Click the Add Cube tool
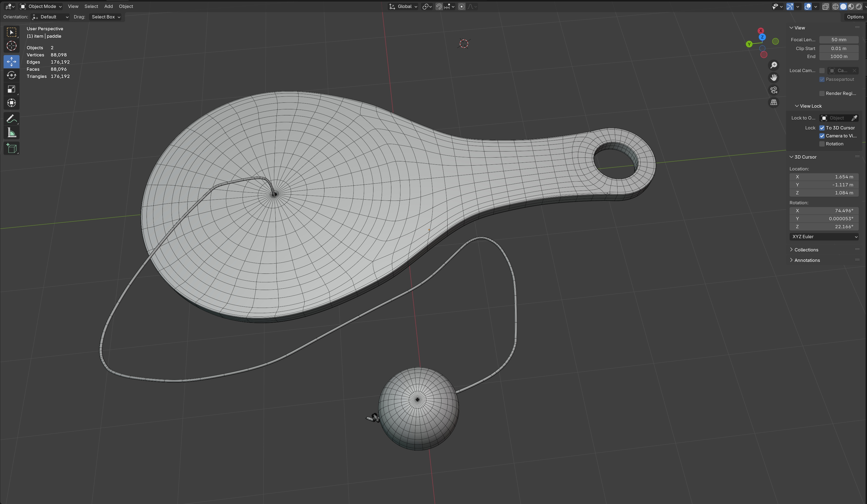Viewport: 867px width, 504px height. (11, 149)
